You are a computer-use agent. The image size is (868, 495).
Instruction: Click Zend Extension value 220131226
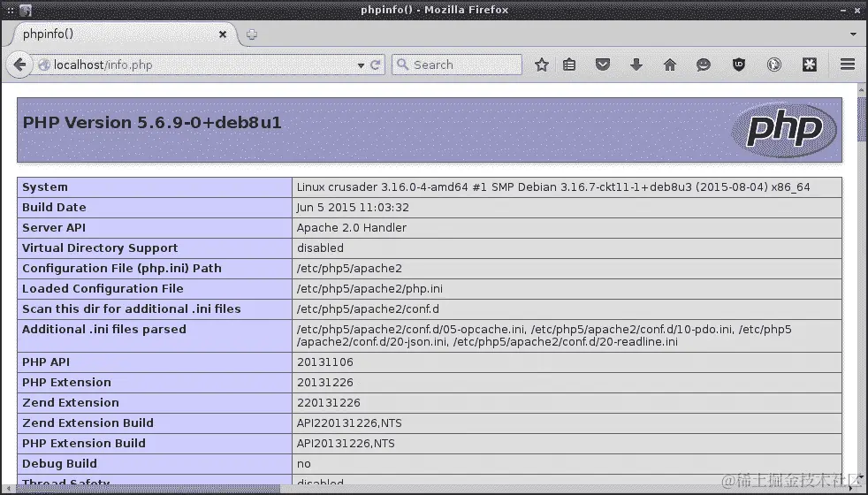(x=328, y=402)
